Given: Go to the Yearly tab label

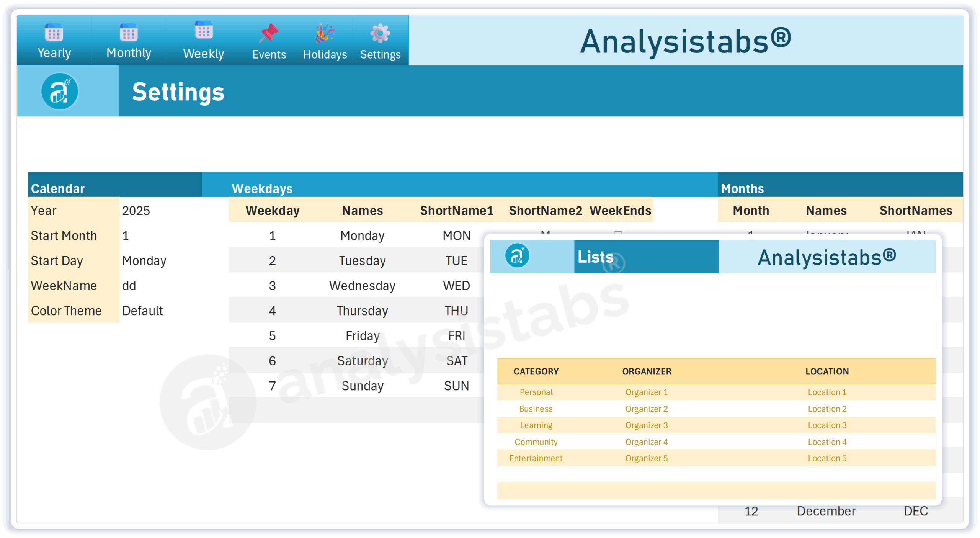Looking at the screenshot, I should [54, 53].
